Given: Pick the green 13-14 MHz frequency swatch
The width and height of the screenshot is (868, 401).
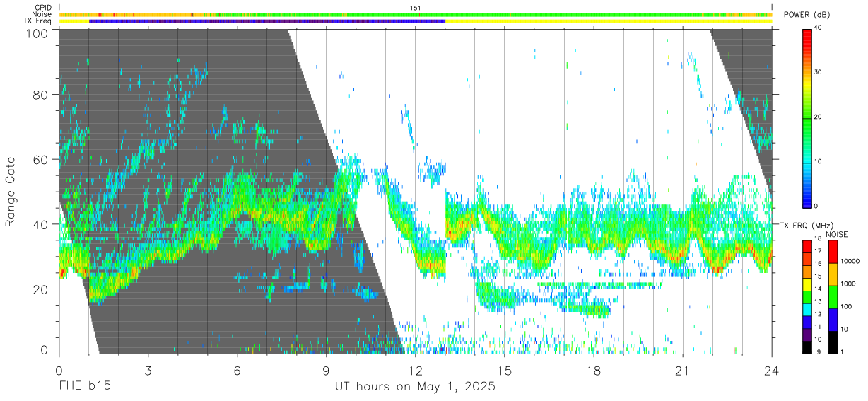Looking at the screenshot, I should coord(807,296).
